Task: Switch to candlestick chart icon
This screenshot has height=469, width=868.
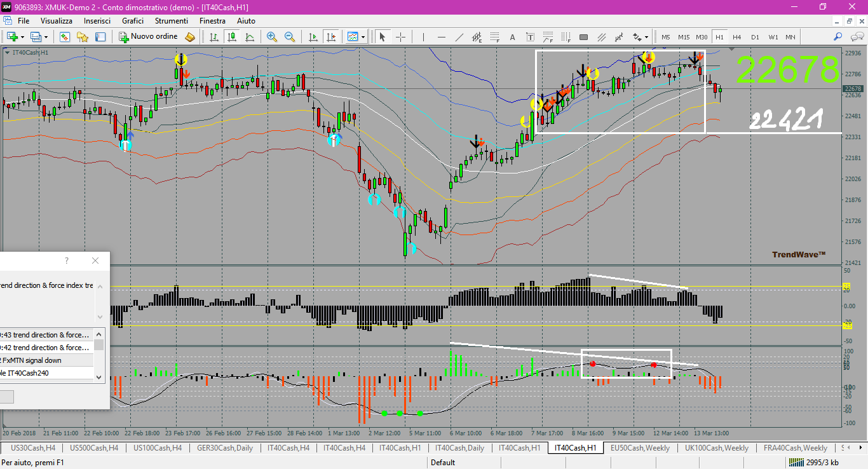Action: [x=232, y=37]
